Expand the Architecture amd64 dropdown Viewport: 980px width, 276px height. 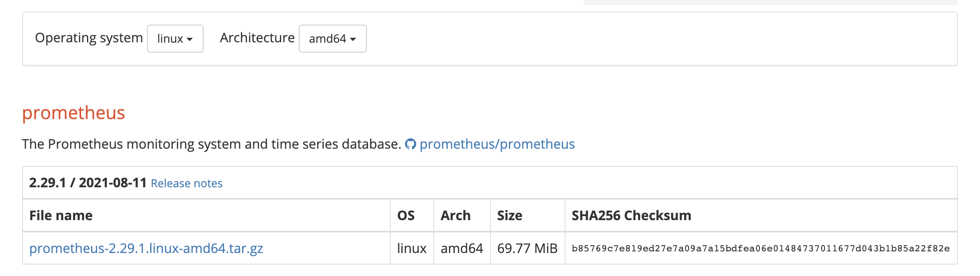332,39
